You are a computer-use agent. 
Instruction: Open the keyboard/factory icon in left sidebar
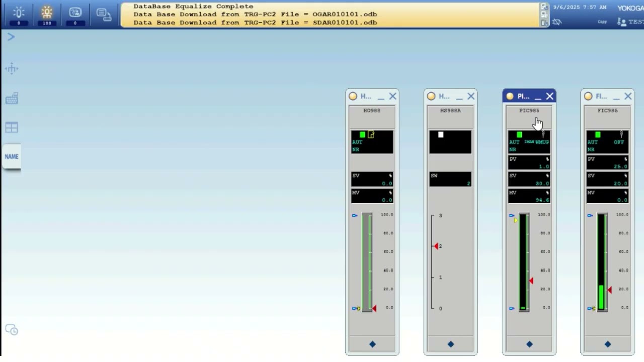click(12, 98)
